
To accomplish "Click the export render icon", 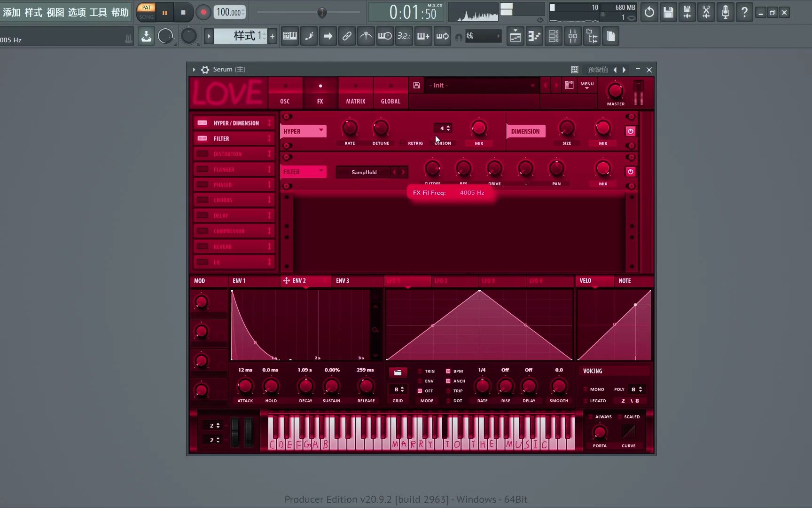I will point(687,12).
